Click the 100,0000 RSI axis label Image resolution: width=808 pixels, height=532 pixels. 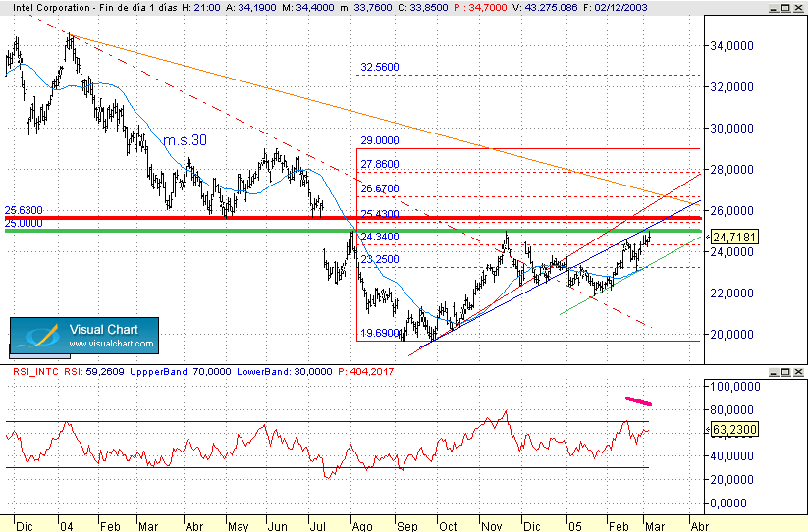coord(734,387)
